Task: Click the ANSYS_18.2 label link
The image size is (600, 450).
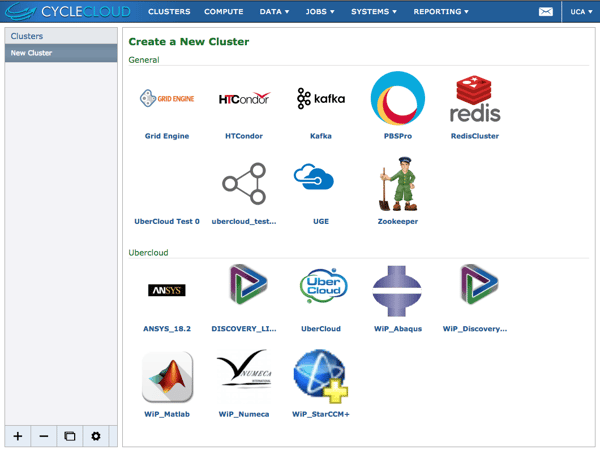Action: point(167,328)
